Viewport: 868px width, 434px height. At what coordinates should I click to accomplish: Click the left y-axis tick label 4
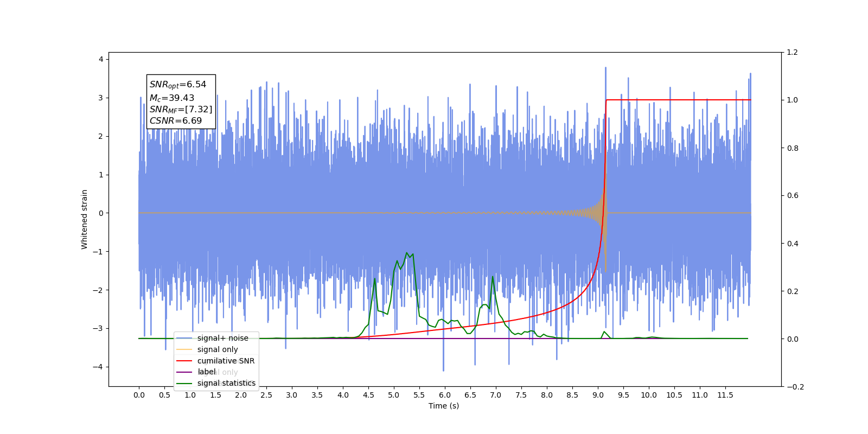point(101,59)
